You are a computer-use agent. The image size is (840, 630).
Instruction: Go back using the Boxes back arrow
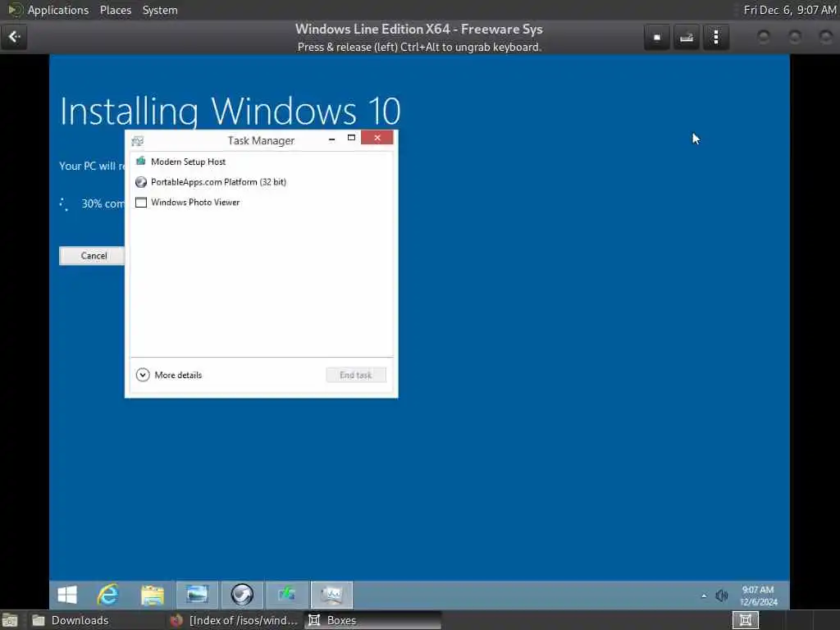pyautogui.click(x=14, y=37)
